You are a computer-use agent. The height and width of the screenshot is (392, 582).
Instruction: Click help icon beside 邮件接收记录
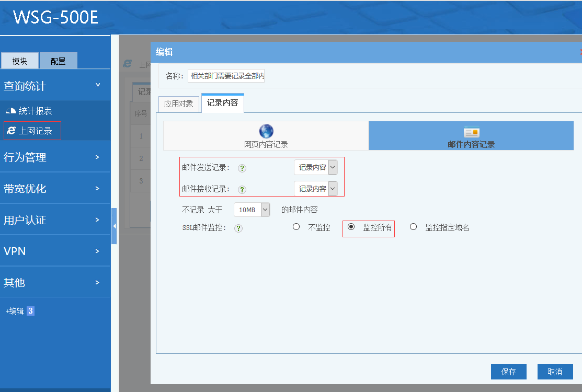[242, 190]
